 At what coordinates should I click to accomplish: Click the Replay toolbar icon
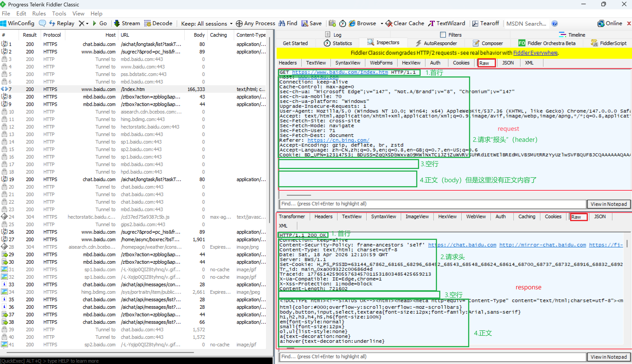pyautogui.click(x=52, y=23)
